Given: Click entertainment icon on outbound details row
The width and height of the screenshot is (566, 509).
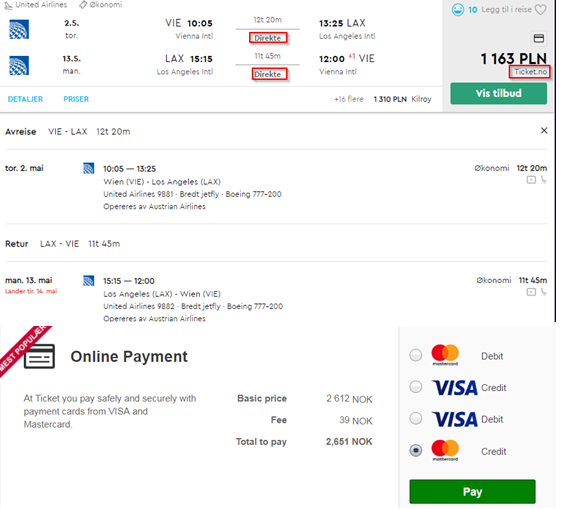Looking at the screenshot, I should click(x=531, y=180).
